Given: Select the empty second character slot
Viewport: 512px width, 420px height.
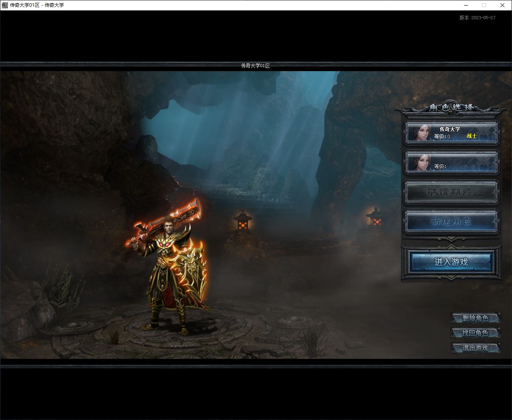Looking at the screenshot, I should pyautogui.click(x=452, y=163).
